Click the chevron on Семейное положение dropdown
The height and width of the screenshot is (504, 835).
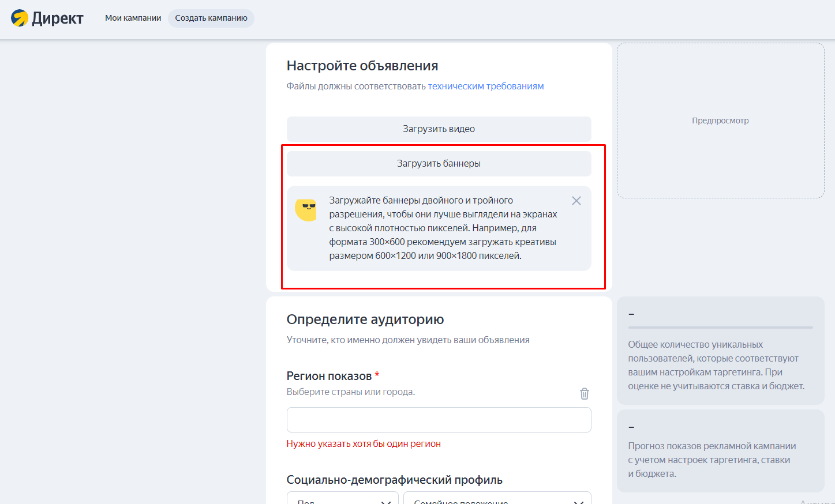tap(578, 502)
